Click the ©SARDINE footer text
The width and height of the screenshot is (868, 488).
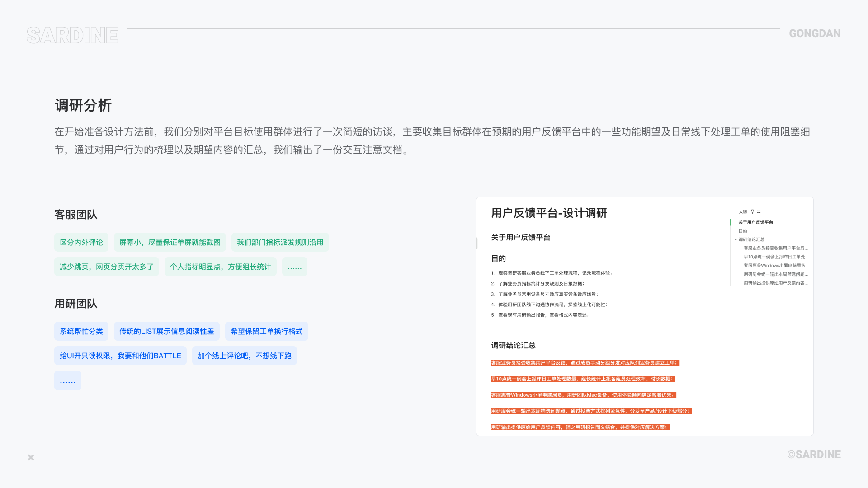coord(814,455)
